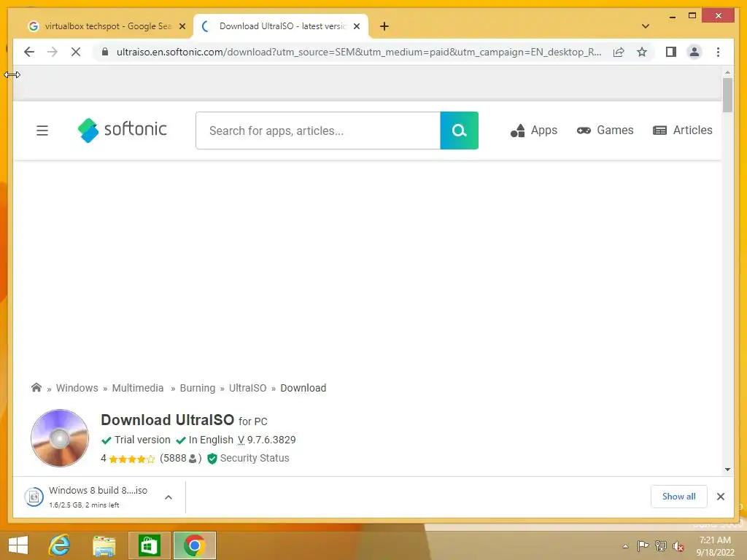The height and width of the screenshot is (560, 747).
Task: Click the Softonic logo
Action: 123,130
